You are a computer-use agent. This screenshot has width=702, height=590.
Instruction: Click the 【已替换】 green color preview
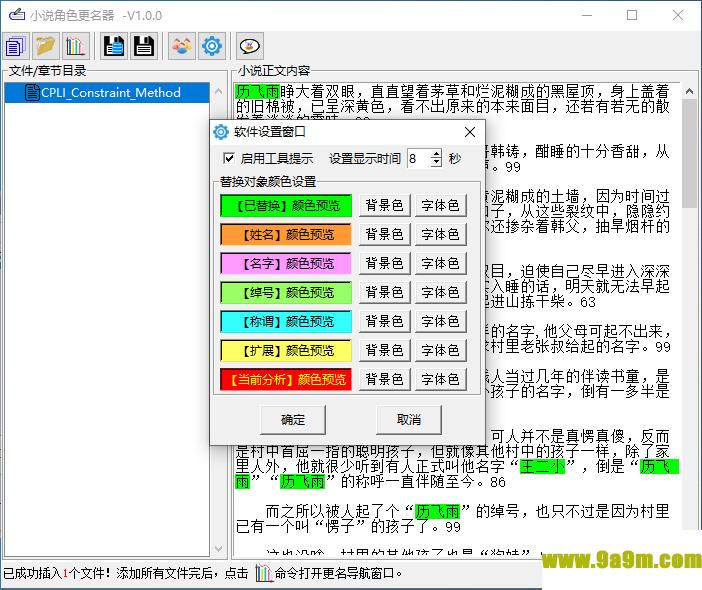click(286, 205)
